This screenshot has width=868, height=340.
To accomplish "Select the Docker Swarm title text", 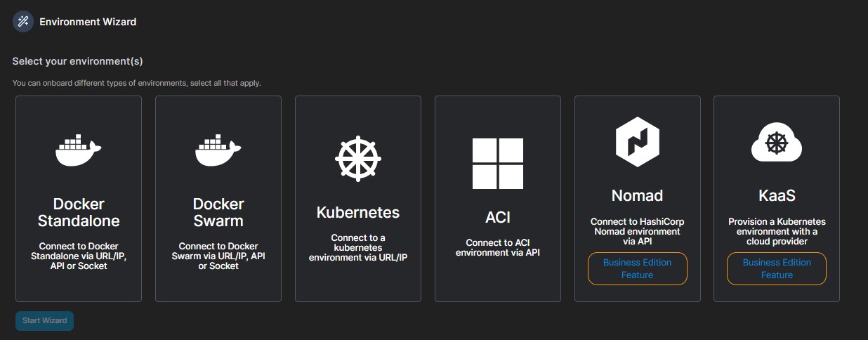I will coord(218,212).
